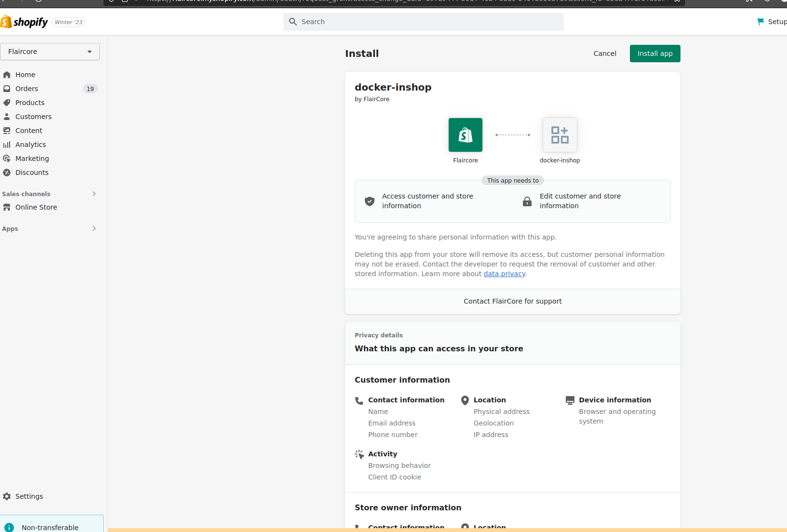This screenshot has height=532, width=787.
Task: Click 'Browser and operating system' text
Action: (617, 416)
